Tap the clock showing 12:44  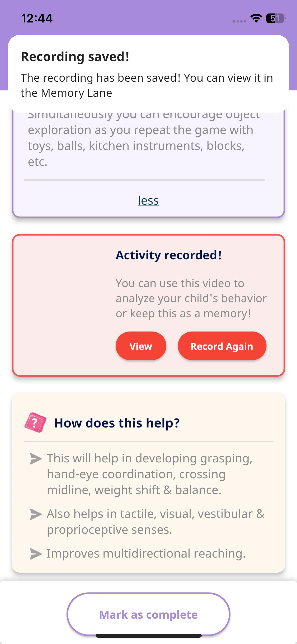pos(37,19)
